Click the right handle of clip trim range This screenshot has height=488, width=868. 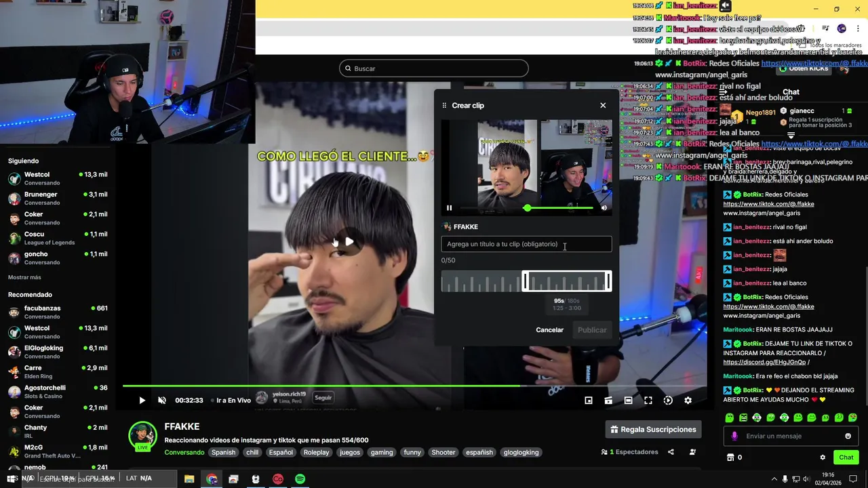[x=608, y=281]
